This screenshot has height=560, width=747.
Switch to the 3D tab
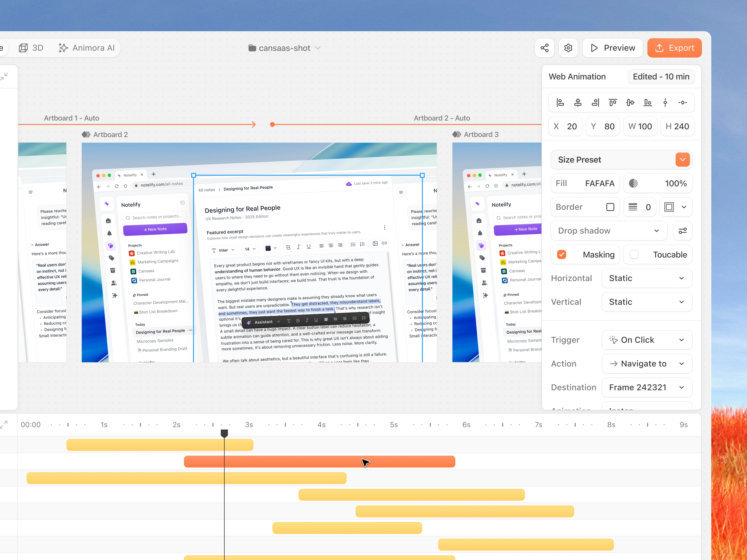click(31, 48)
